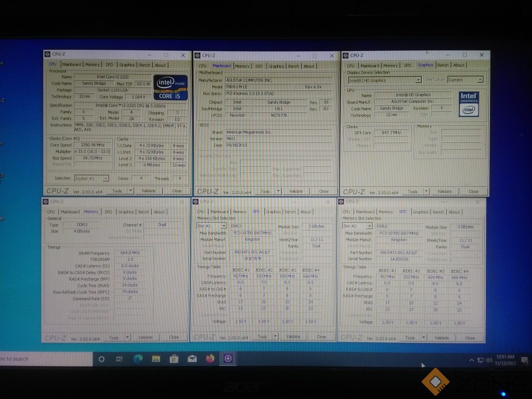Expand Tools arrow in Graphics window

pyautogui.click(x=427, y=192)
